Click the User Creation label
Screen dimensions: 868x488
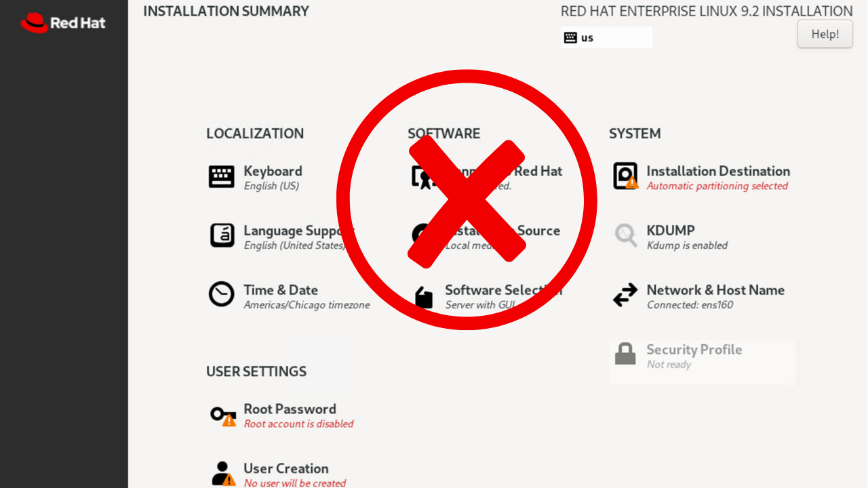point(285,468)
